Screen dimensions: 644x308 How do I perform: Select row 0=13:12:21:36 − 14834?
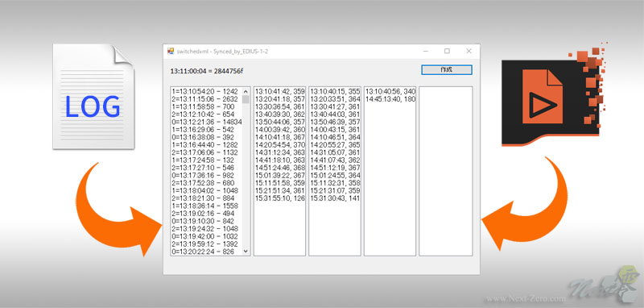coord(207,122)
